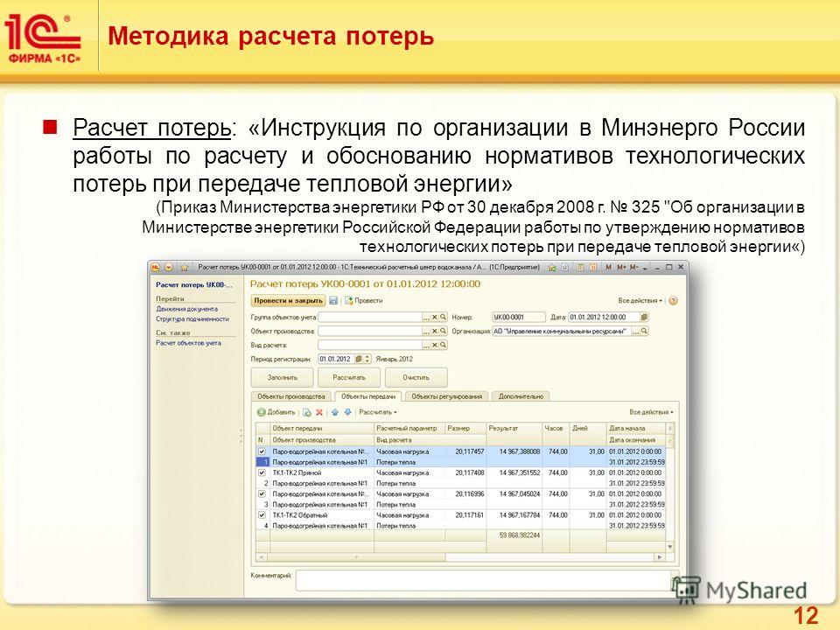Image resolution: width=840 pixels, height=630 pixels.
Task: Click the total 59 868,982244 in the footer
Action: [520, 535]
